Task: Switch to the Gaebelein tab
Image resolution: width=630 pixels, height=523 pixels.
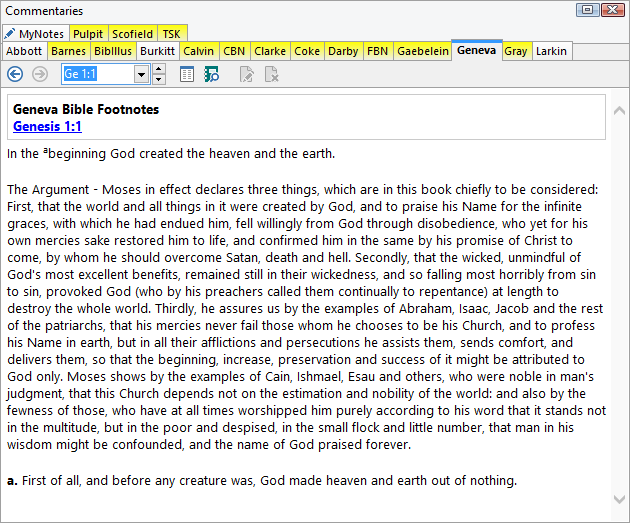Action: coord(423,51)
